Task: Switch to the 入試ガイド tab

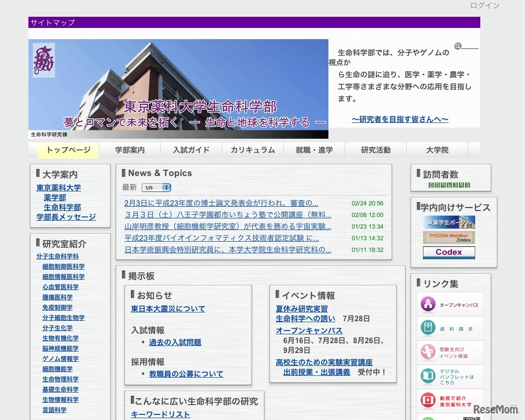Action: coord(191,150)
